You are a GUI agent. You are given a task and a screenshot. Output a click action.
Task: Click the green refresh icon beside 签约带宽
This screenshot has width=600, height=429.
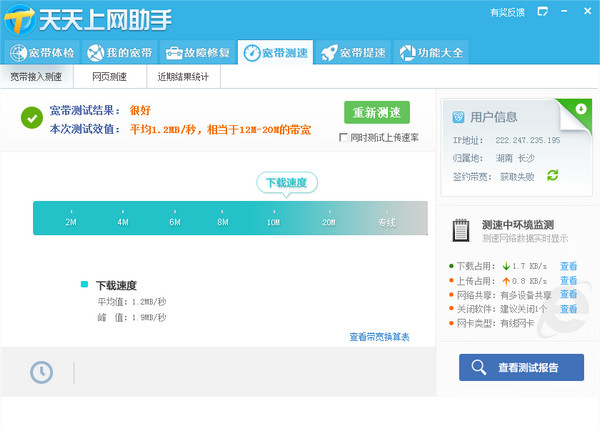click(552, 175)
